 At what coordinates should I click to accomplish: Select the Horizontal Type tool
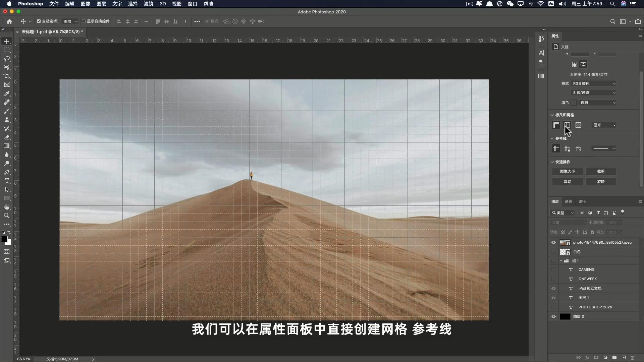[7, 181]
